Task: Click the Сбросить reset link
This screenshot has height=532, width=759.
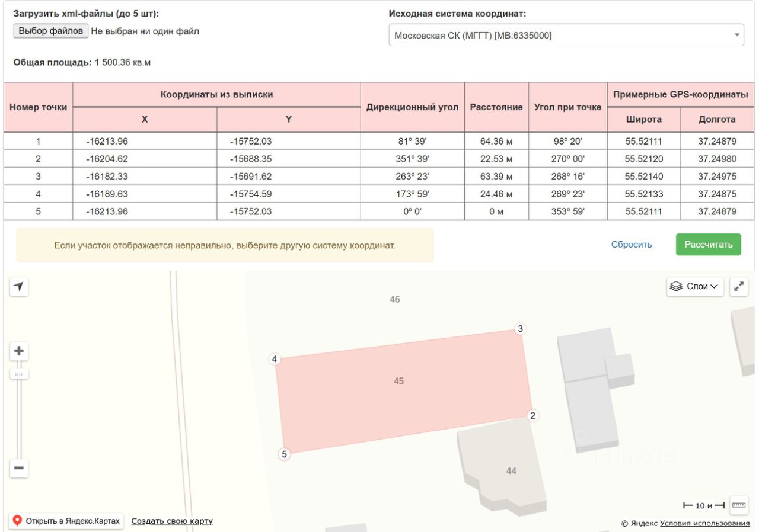Action: [x=632, y=245]
